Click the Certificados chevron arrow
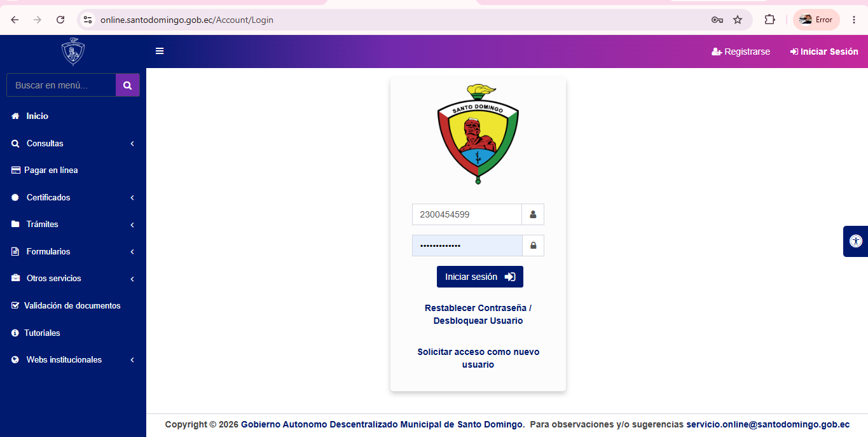868x437 pixels. coord(132,198)
